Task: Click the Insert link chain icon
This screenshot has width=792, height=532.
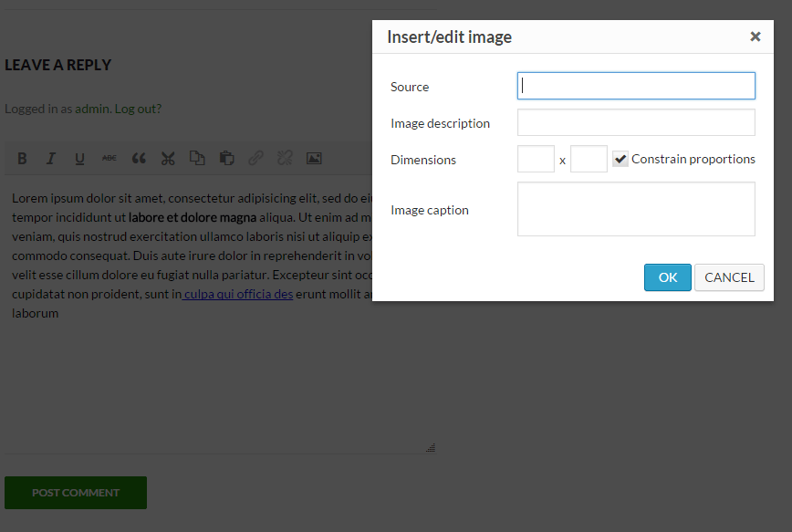Action: (255, 159)
